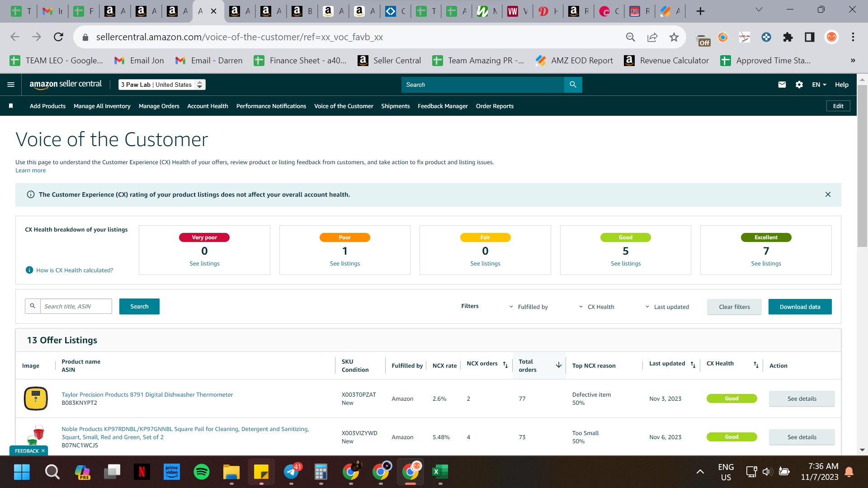Click the browser share icon
Image resolution: width=868 pixels, height=488 pixels.
point(652,37)
